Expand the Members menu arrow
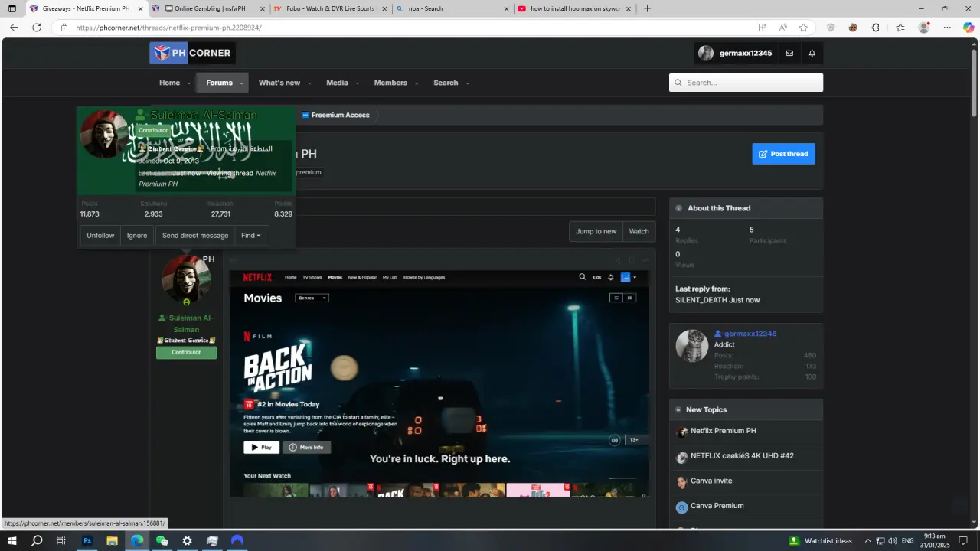The width and height of the screenshot is (980, 551). pos(416,83)
